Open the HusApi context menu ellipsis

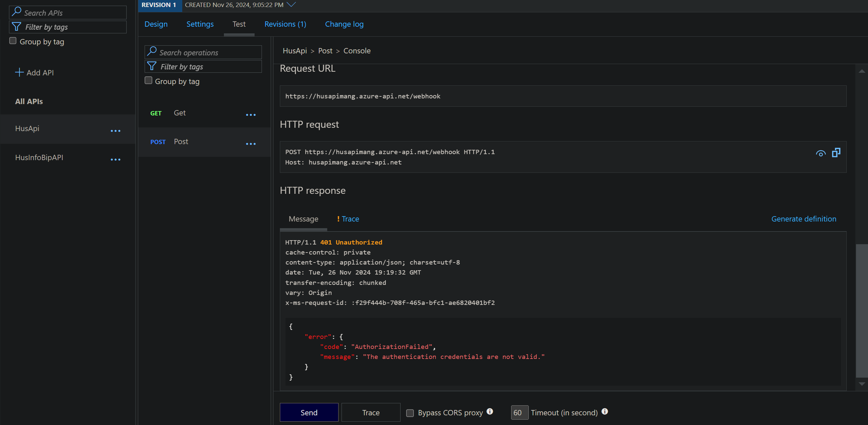click(116, 131)
